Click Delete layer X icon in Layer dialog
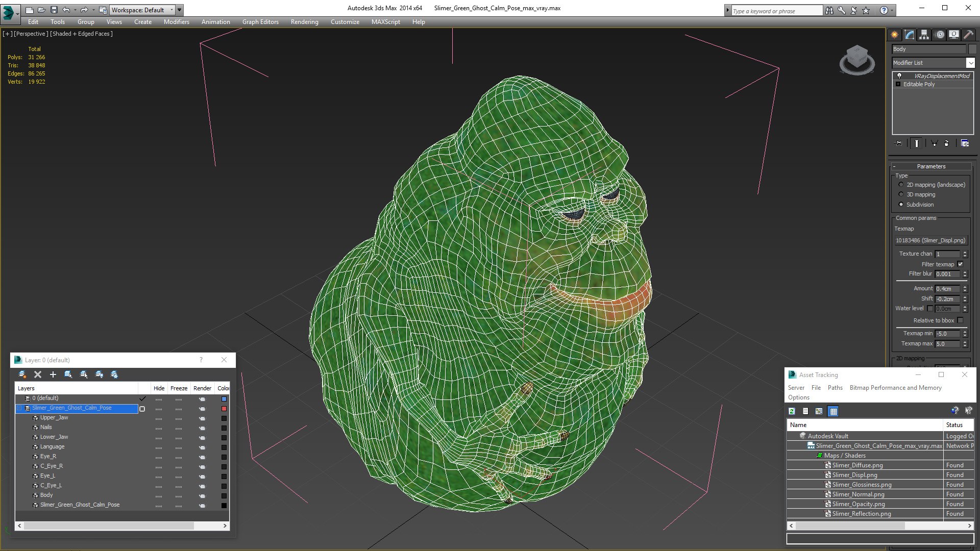The height and width of the screenshot is (551, 980). pyautogui.click(x=37, y=374)
